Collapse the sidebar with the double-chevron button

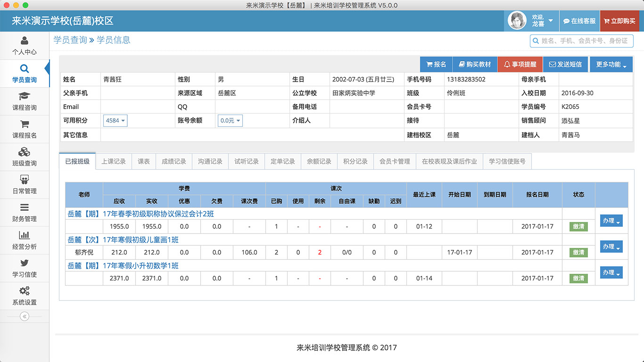coord(25,316)
